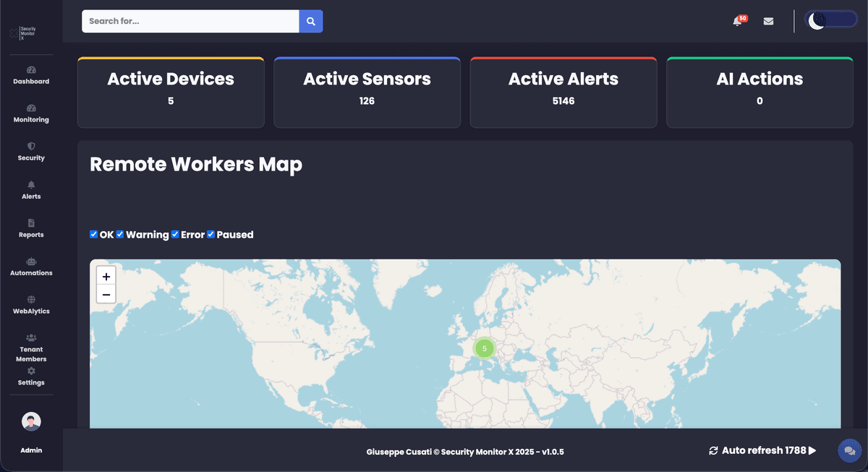Open the Automations robot icon

[31, 262]
